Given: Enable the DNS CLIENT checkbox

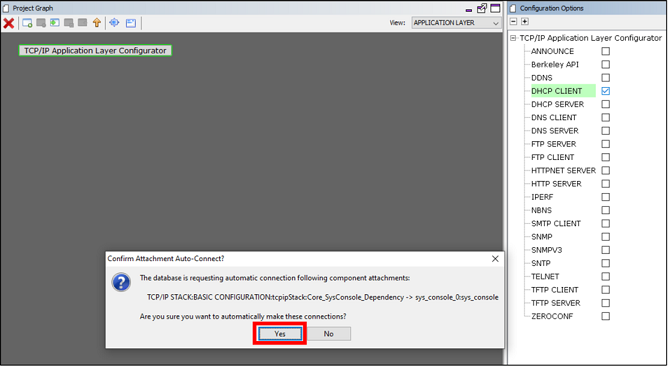Looking at the screenshot, I should [605, 117].
